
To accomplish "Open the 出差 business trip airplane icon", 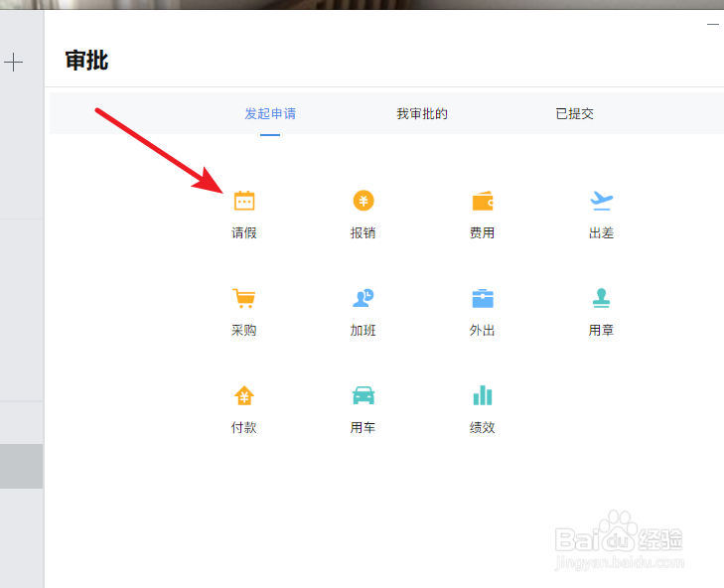I will 602,201.
